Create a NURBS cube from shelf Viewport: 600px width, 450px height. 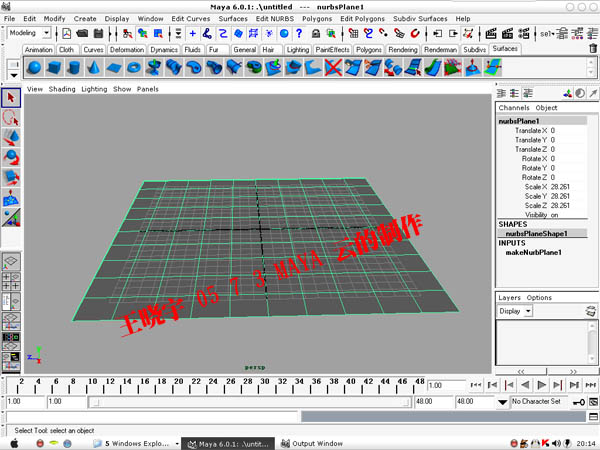pos(54,68)
